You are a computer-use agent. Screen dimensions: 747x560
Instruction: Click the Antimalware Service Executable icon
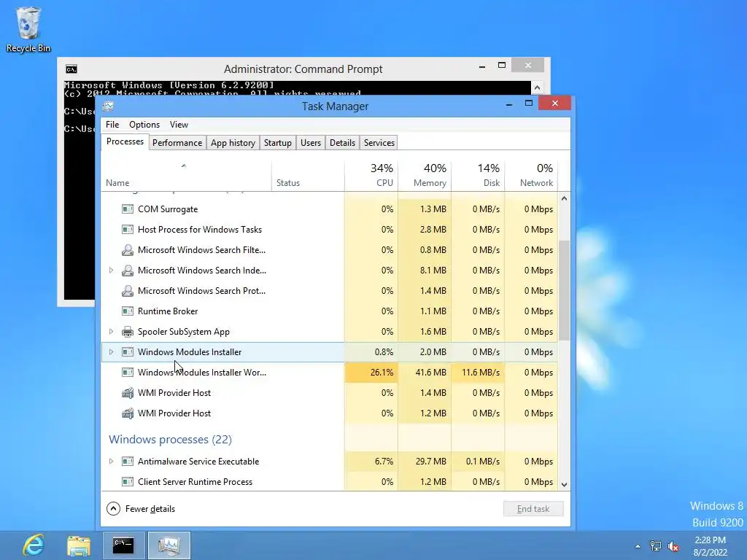[x=127, y=462]
